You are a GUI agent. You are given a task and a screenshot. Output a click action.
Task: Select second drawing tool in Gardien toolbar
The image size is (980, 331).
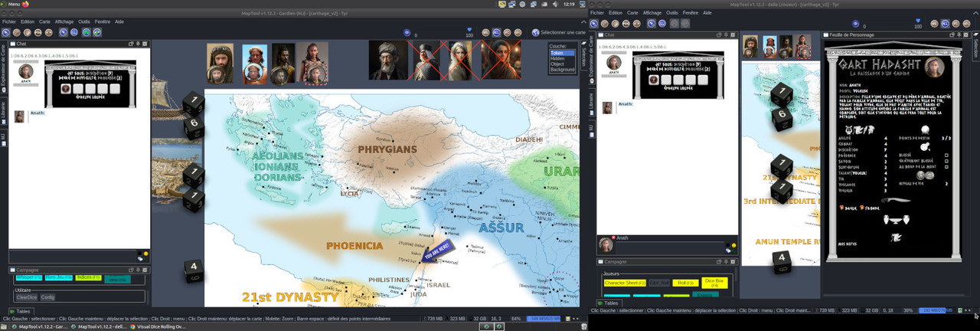coord(17,32)
